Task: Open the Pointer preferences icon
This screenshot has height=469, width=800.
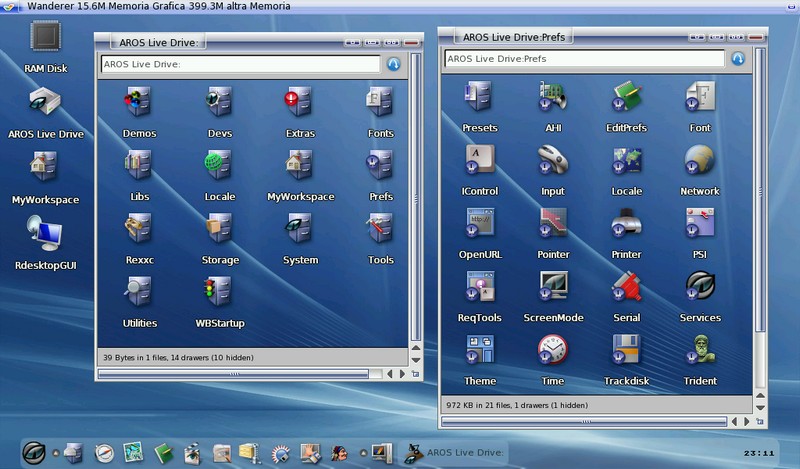Action: coord(553,223)
